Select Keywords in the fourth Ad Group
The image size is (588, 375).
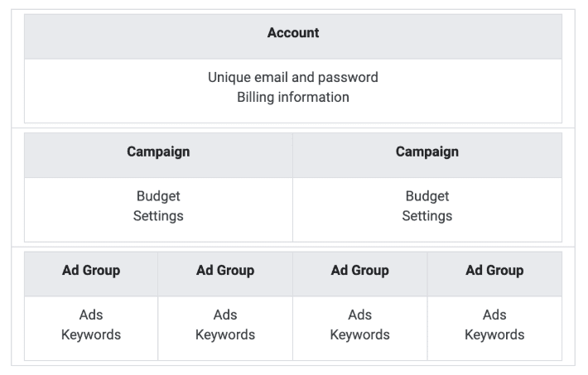tap(494, 335)
